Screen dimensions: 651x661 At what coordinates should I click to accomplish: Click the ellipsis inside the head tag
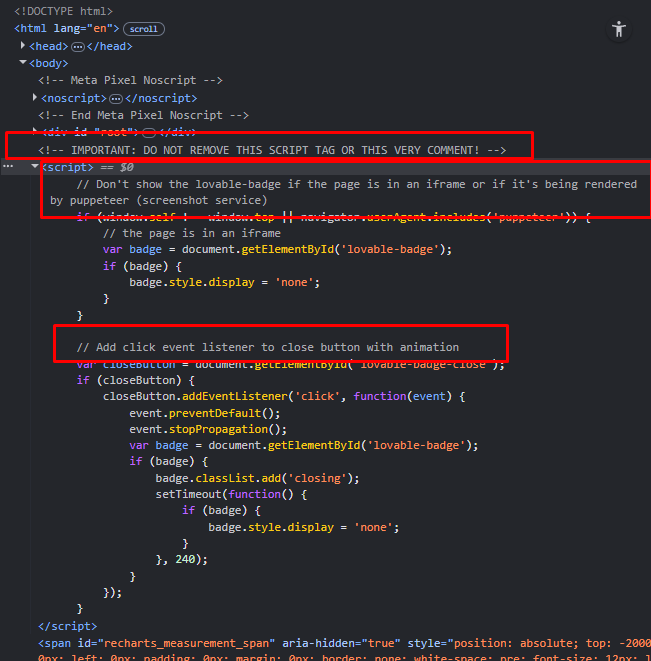click(x=78, y=47)
